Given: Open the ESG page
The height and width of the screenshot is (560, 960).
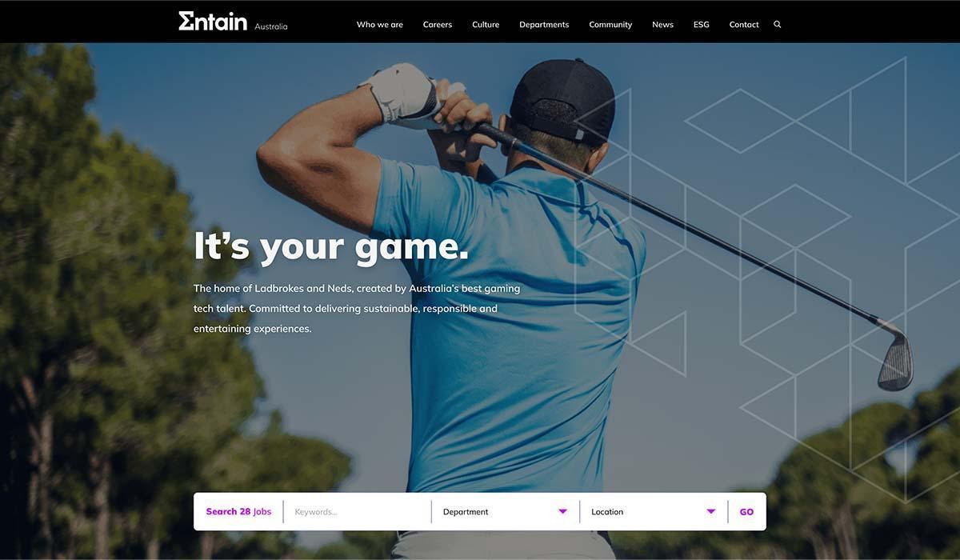Looking at the screenshot, I should coord(702,25).
